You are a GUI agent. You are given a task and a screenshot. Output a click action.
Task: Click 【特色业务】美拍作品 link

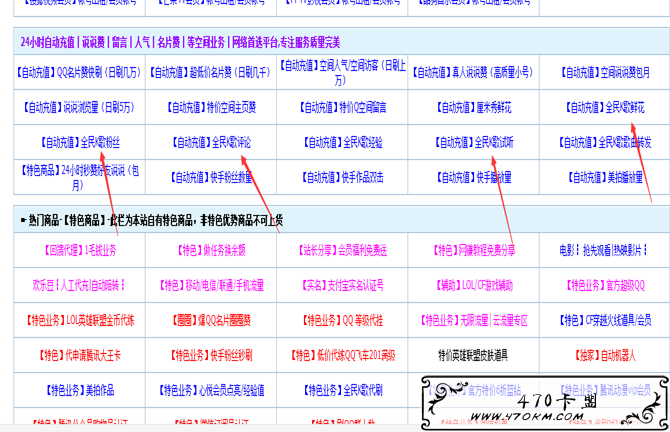[x=79, y=390]
